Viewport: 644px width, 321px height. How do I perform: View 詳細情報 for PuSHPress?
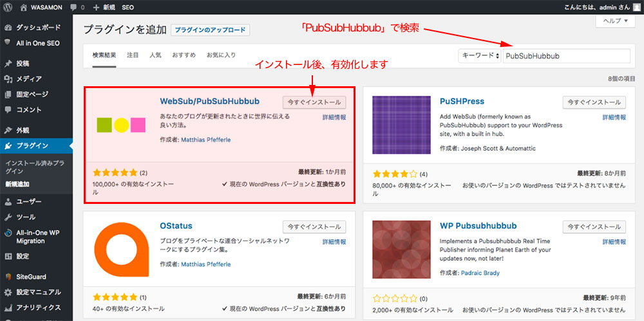point(614,117)
